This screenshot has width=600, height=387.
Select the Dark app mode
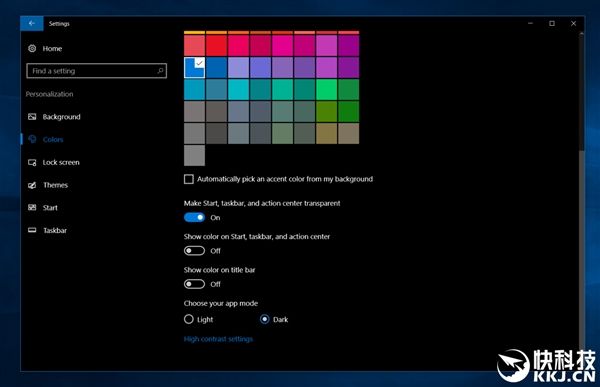[x=264, y=319]
